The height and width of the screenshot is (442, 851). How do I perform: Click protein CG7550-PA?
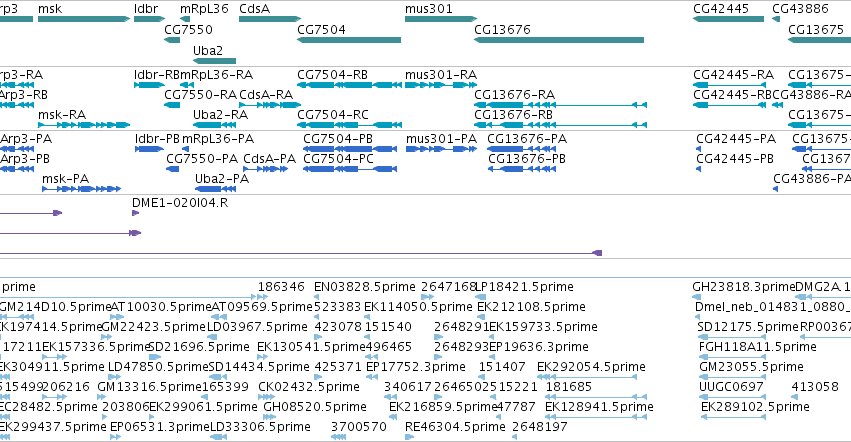[173, 169]
